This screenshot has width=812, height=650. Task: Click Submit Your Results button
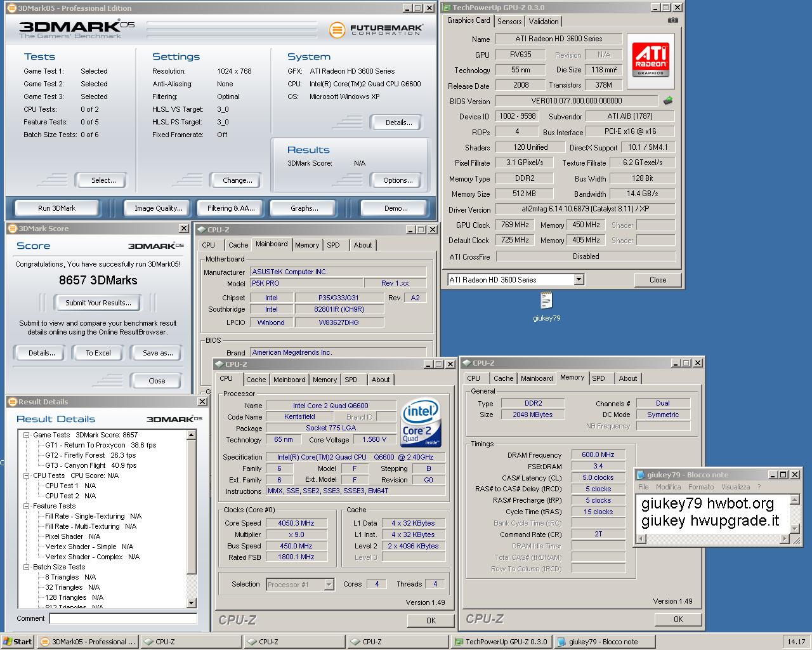pos(98,303)
